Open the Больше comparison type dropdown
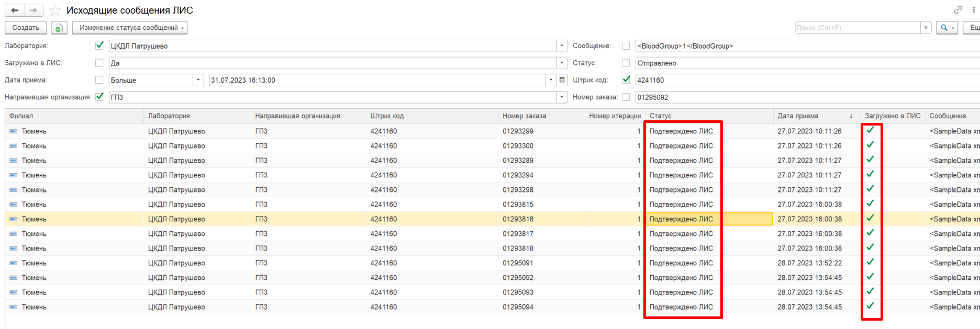The image size is (980, 329). [x=198, y=80]
